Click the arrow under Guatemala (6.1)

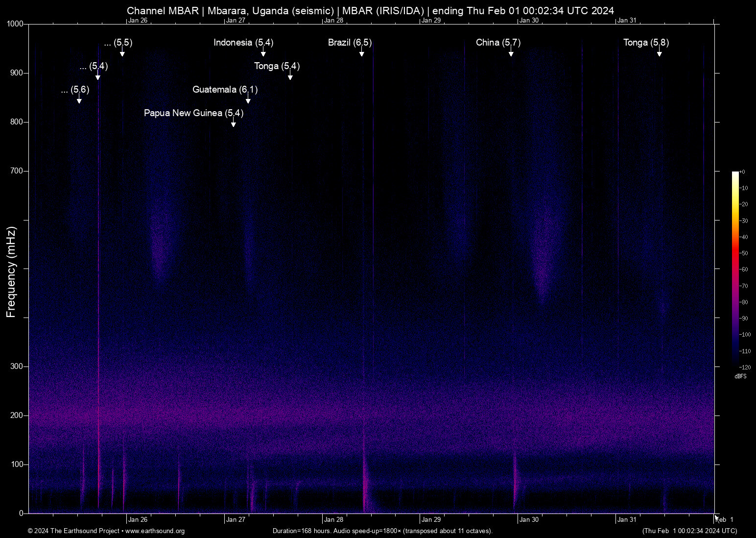click(x=248, y=100)
